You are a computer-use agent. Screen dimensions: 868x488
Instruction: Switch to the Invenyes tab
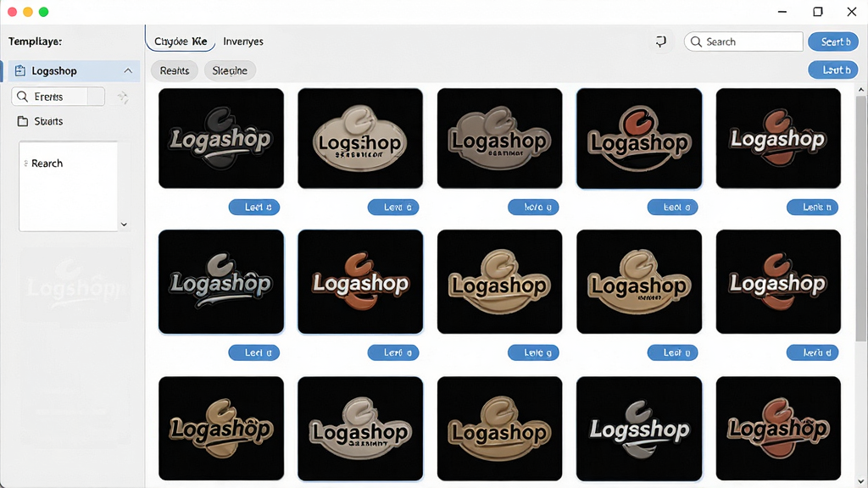point(243,42)
